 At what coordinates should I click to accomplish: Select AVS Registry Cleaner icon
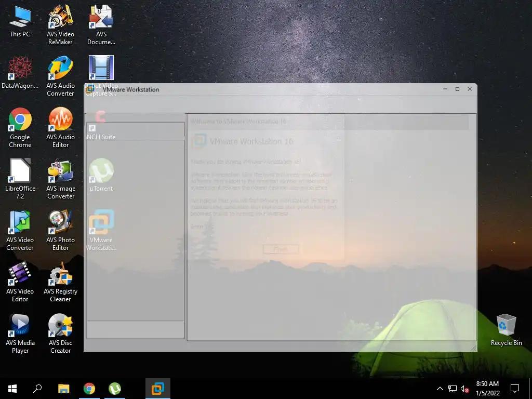(60, 282)
